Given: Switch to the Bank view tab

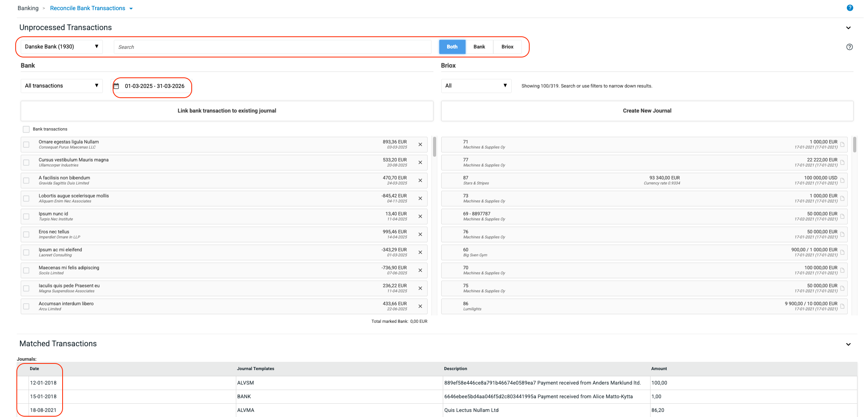Looking at the screenshot, I should pyautogui.click(x=479, y=47).
